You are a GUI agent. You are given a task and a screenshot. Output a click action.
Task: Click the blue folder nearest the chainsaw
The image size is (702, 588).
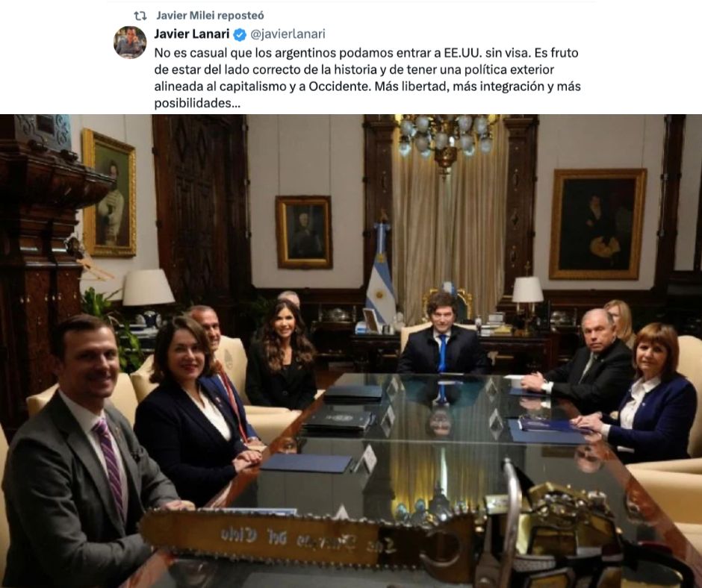pyautogui.click(x=307, y=463)
